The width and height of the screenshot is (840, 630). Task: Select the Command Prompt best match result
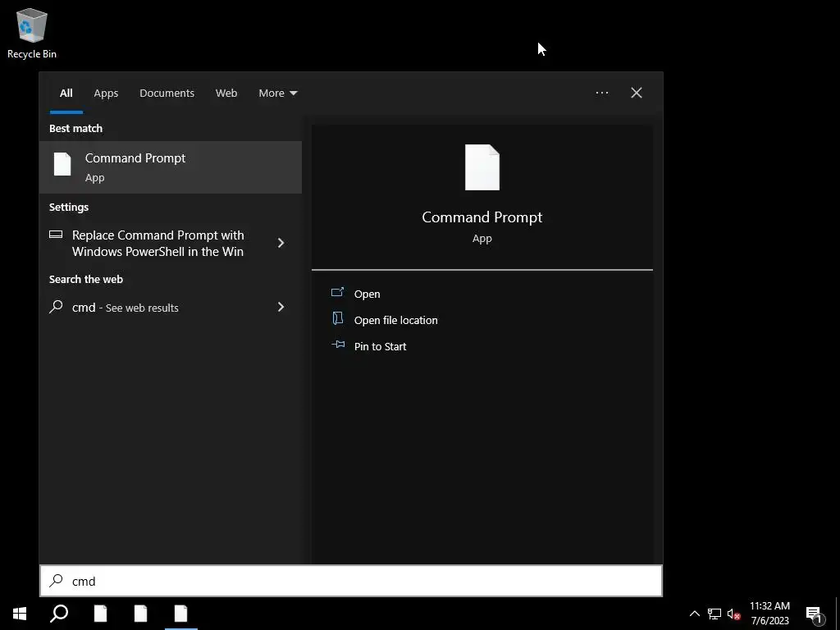coord(171,167)
